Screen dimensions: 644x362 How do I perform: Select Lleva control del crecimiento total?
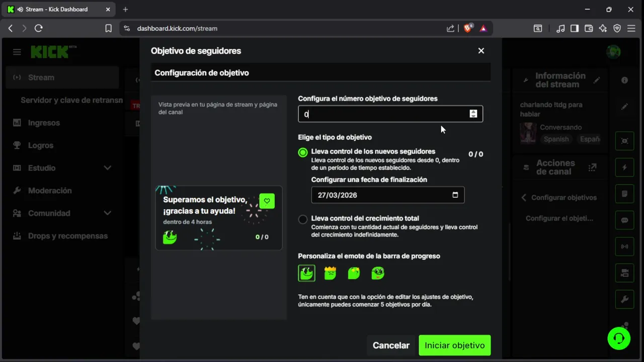[303, 219]
